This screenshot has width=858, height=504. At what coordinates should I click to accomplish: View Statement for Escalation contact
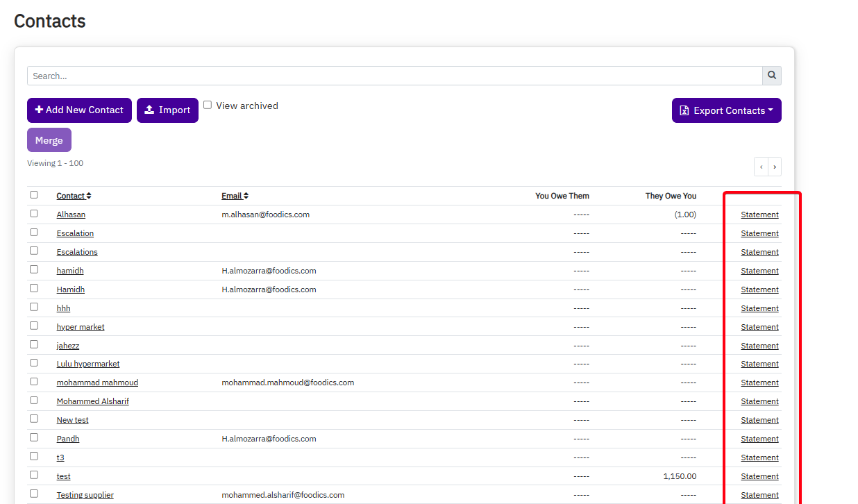pos(759,233)
